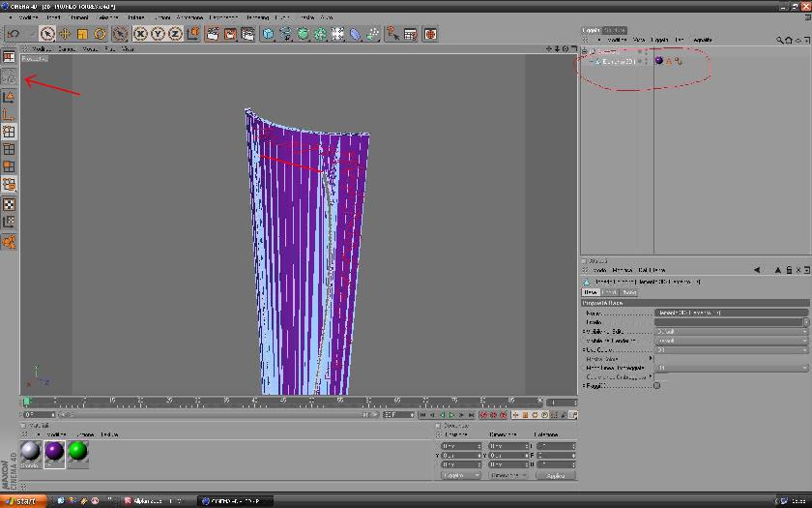Select the orange Scale tool
Image resolution: width=812 pixels, height=508 pixels.
(83, 34)
